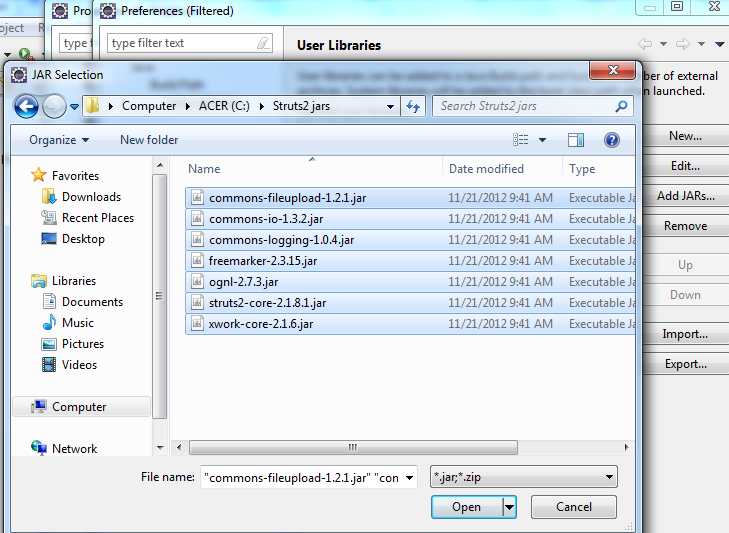Toggle the preview pane icon

[576, 140]
